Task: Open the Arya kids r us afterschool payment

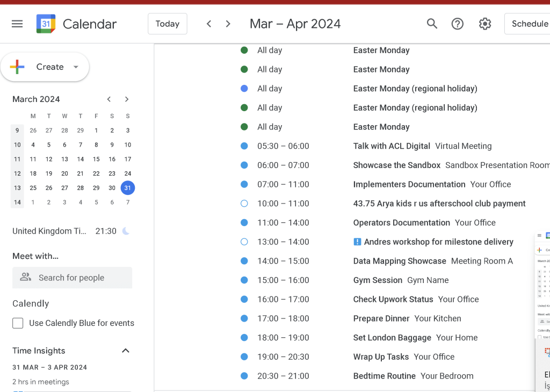Action: [x=439, y=204]
